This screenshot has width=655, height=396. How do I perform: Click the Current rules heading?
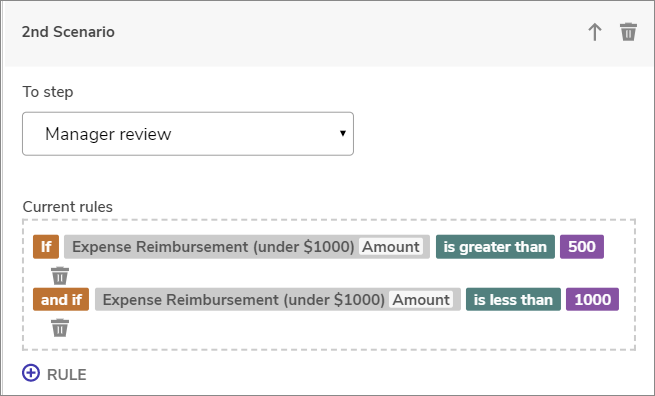(x=68, y=207)
